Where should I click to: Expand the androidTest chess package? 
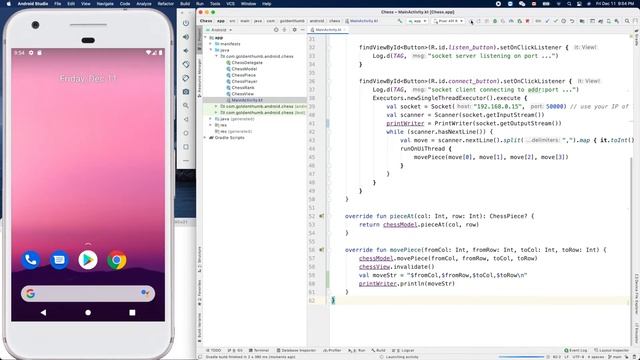(216, 106)
